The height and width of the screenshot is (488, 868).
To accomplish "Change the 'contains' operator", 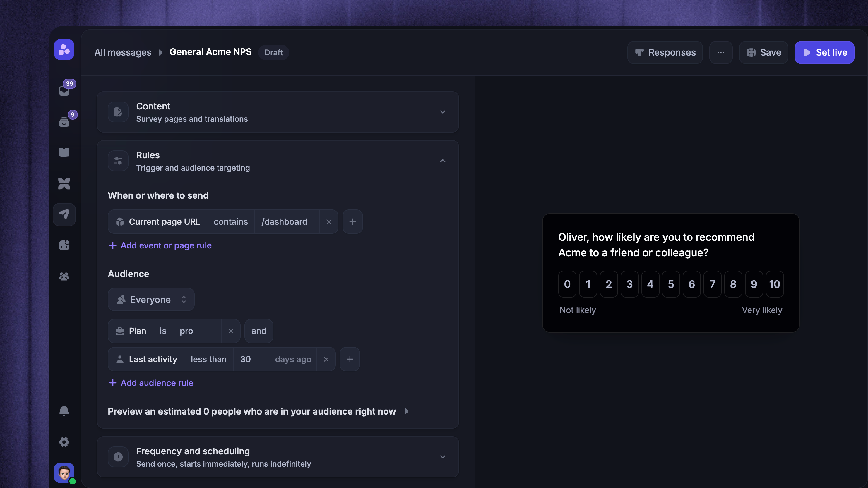I will point(231,221).
